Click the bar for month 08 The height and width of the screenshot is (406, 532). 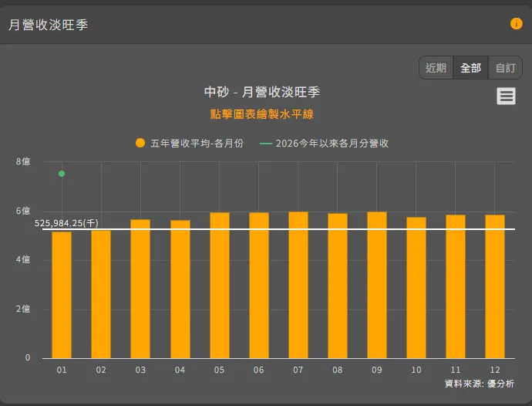tap(338, 286)
